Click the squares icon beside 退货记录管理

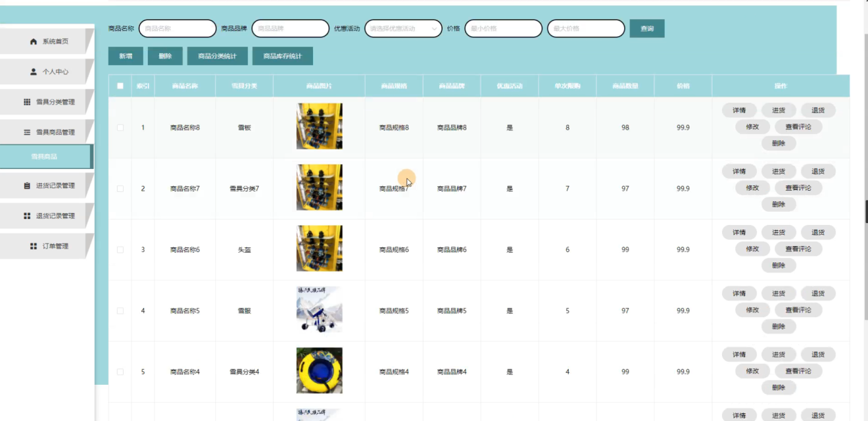point(27,216)
